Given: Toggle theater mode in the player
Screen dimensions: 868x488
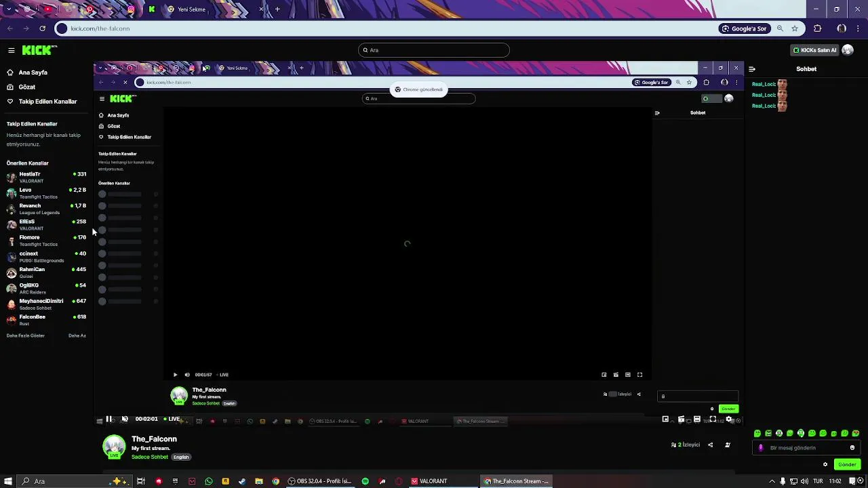Looking at the screenshot, I should tap(697, 419).
